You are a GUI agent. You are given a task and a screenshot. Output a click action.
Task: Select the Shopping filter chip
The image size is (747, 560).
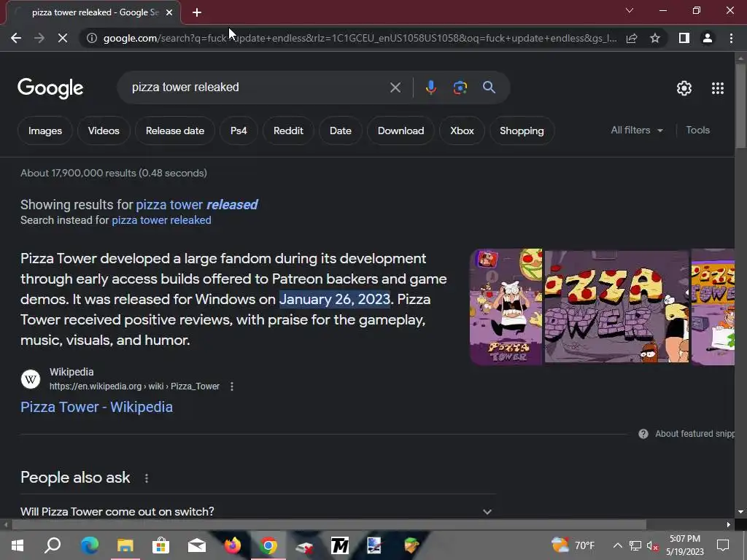pos(522,131)
